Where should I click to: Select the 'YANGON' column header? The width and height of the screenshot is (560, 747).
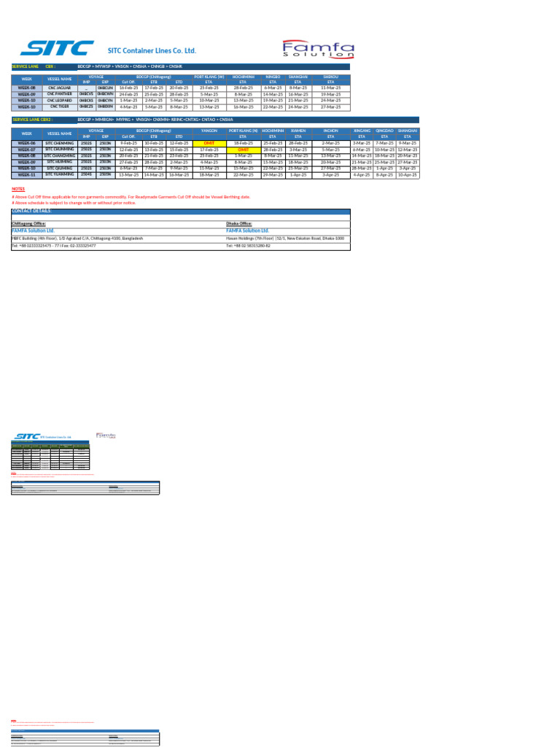(x=209, y=131)
